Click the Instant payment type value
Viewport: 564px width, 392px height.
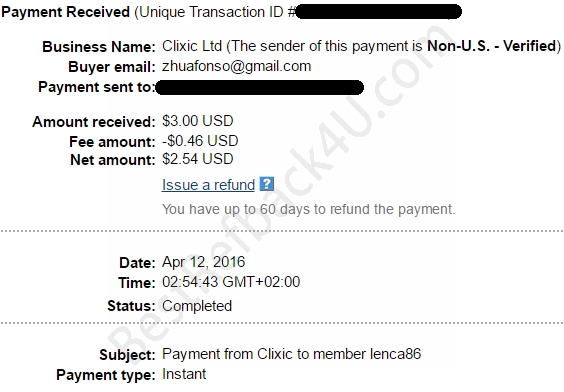click(184, 374)
